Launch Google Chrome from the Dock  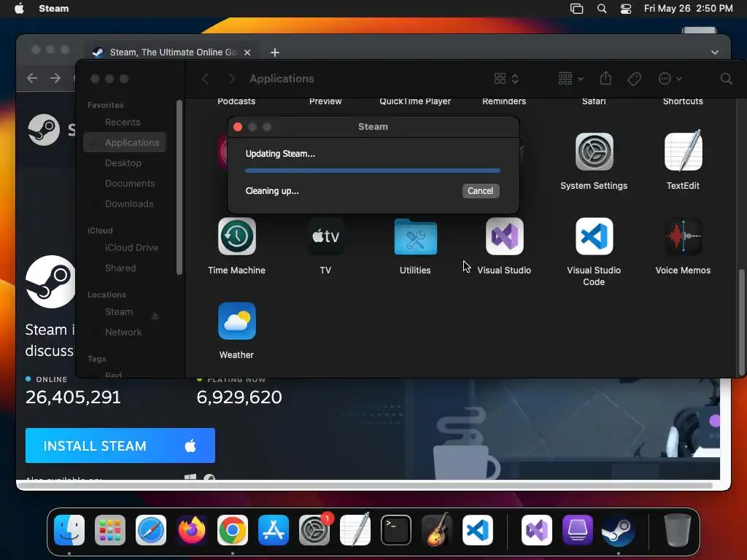[233, 530]
